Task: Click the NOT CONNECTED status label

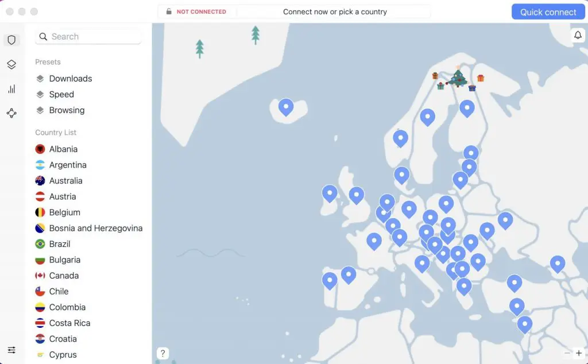Action: tap(201, 12)
